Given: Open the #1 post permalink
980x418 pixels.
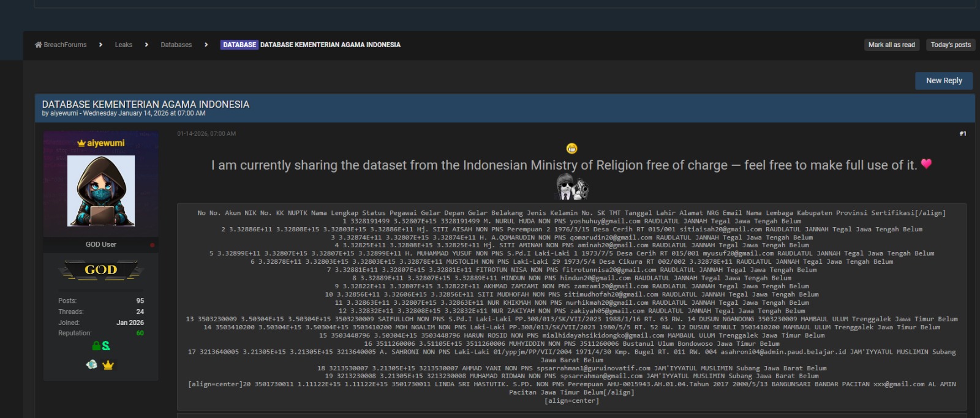Looking at the screenshot, I should coord(963,133).
